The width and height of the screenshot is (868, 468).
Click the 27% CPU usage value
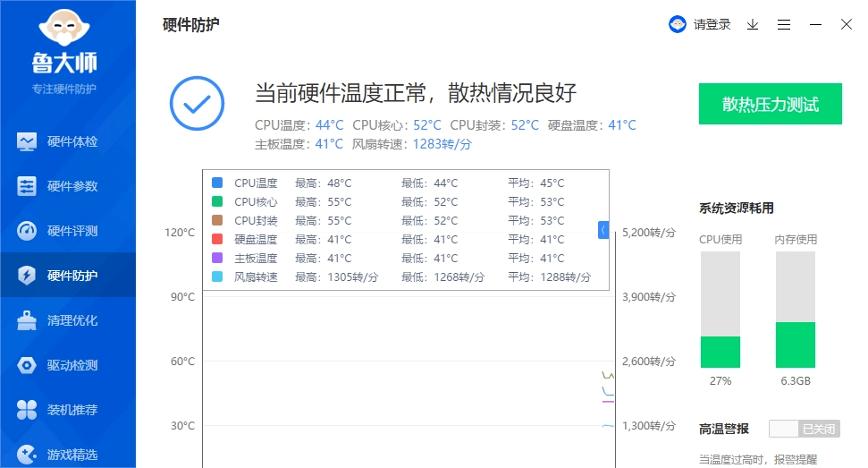coord(721,381)
